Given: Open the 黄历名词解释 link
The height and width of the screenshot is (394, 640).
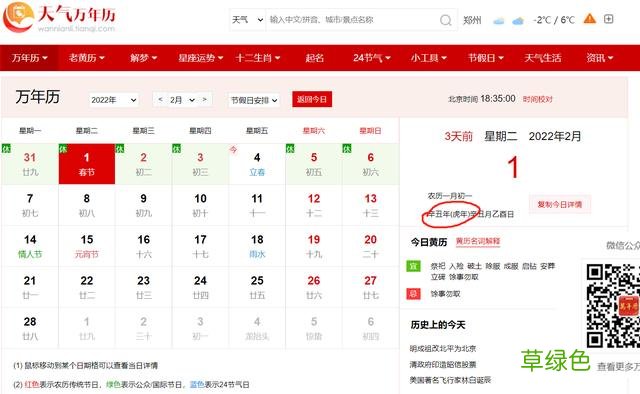Looking at the screenshot, I should [x=478, y=241].
